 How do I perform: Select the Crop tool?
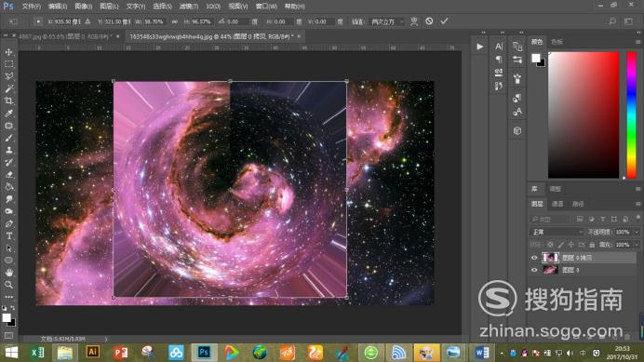click(x=8, y=101)
